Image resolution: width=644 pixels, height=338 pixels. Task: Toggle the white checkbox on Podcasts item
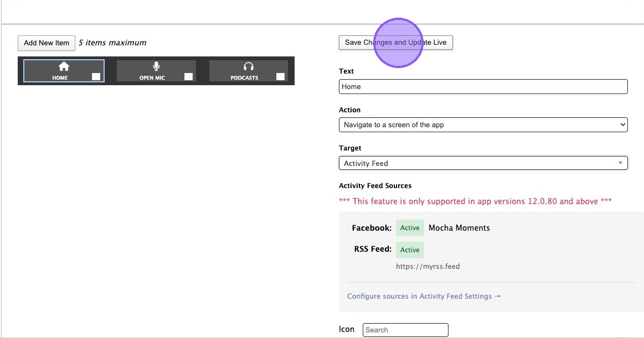pos(281,76)
